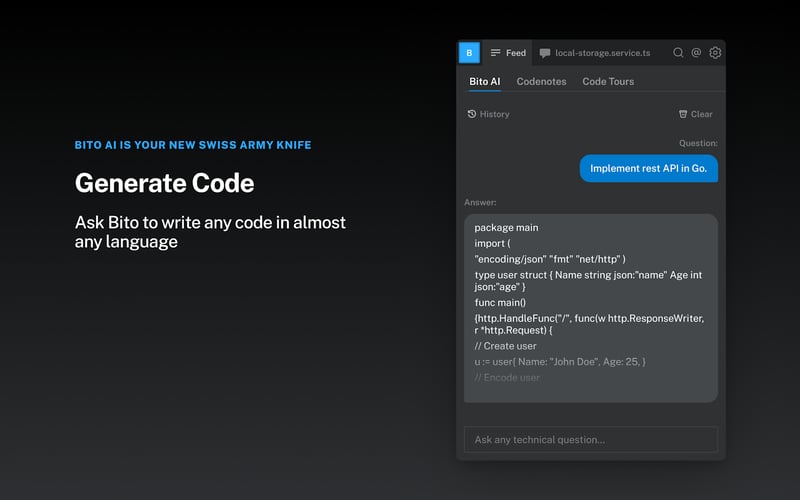
Task: Open the local-storage.service.ts tab
Action: (595, 53)
